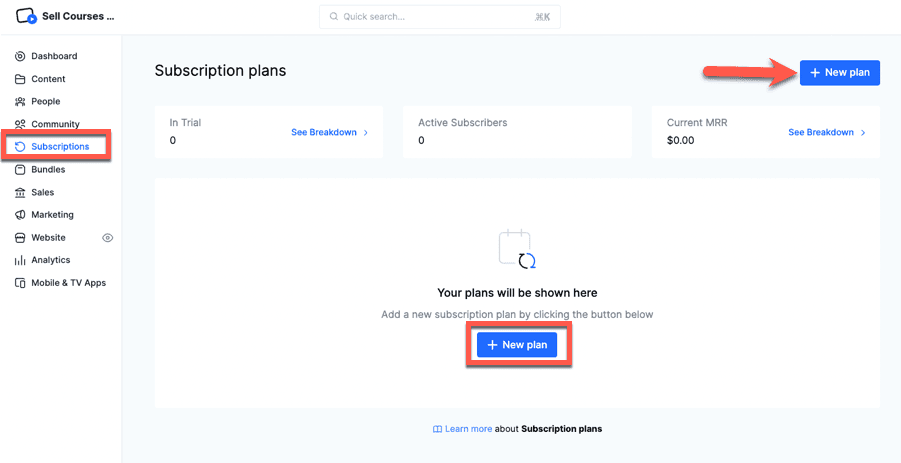Click the Marketing megaphone icon

click(21, 215)
